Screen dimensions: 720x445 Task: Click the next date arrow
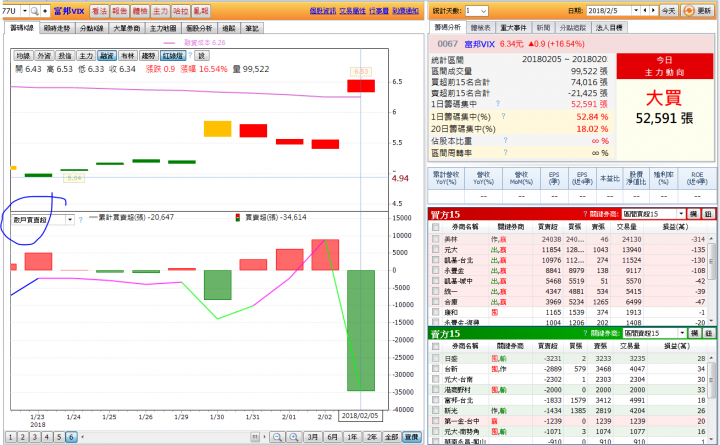pyautogui.click(x=653, y=11)
